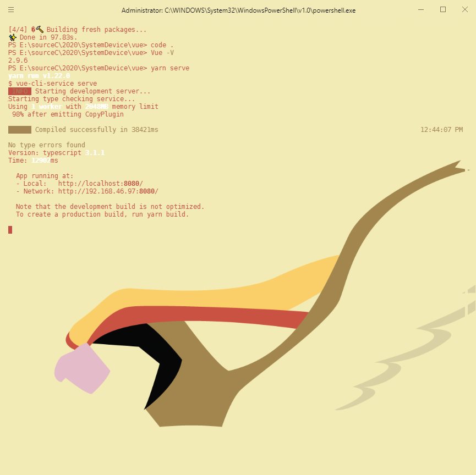Click the sparkle emoji before Done in 97.83s
The width and height of the screenshot is (476, 475).
pyautogui.click(x=13, y=37)
